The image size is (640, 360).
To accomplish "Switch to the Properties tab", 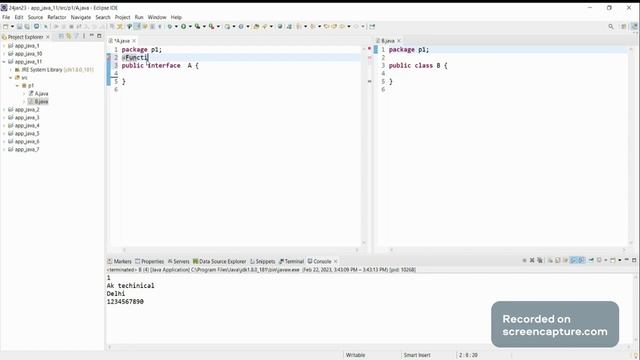I will pos(149,261).
